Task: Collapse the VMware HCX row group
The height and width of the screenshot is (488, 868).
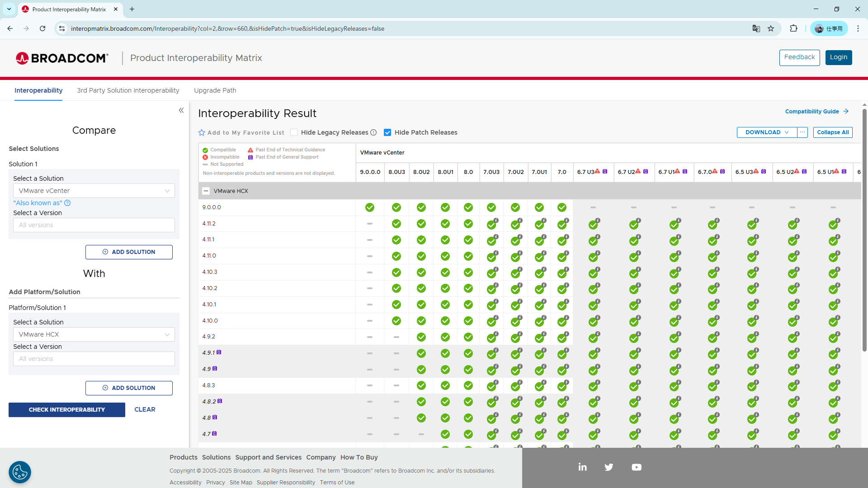Action: 206,191
